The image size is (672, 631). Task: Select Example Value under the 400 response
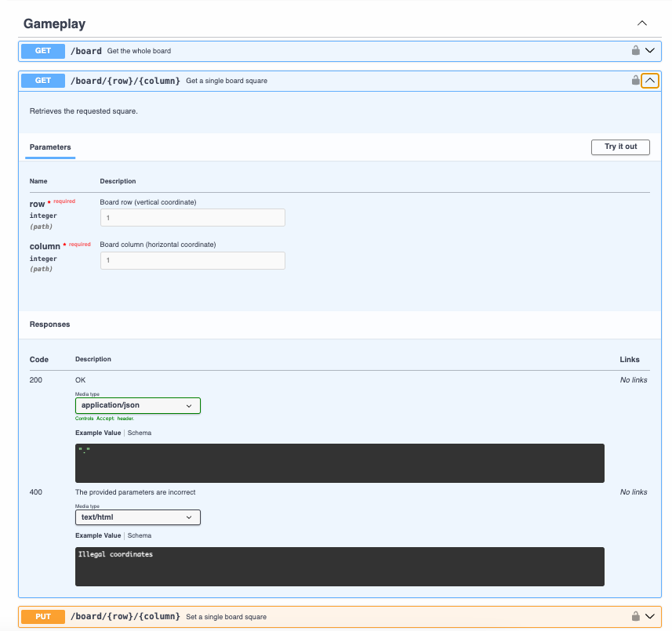pos(98,535)
